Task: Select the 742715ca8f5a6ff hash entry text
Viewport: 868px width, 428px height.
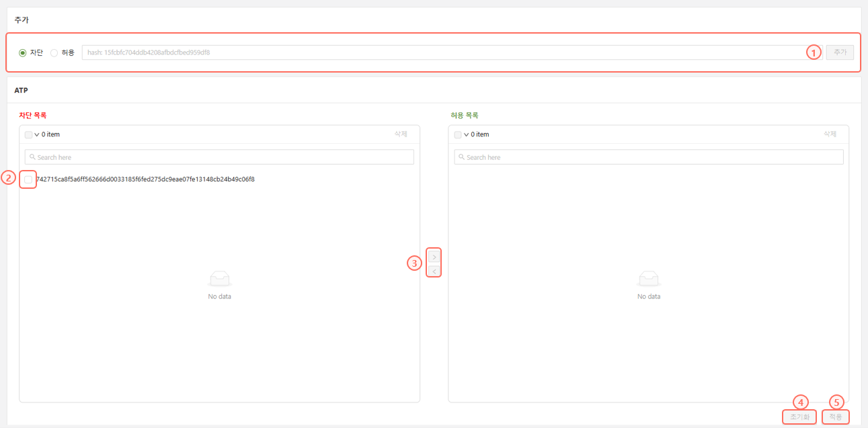Action: (x=145, y=179)
